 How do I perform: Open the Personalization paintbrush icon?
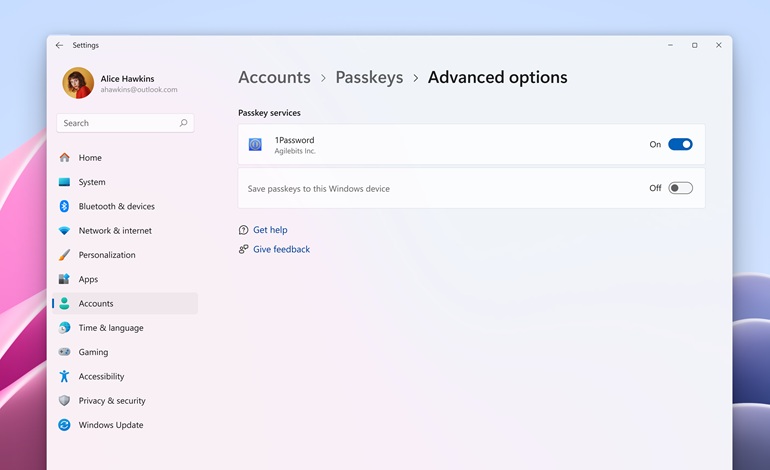(64, 255)
